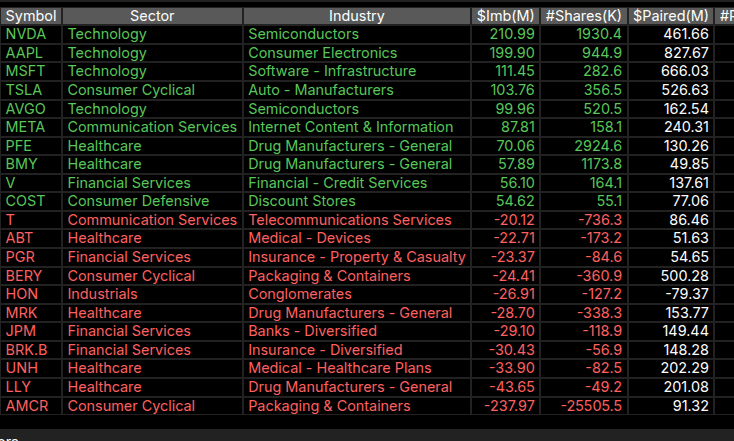
Task: Click HON paired value -79.37
Action: pos(671,294)
